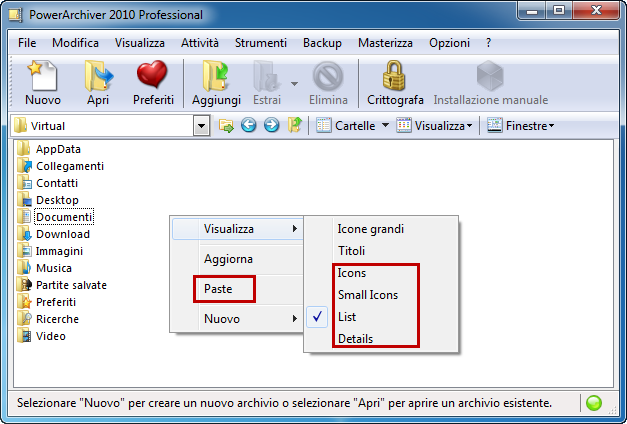Select the Immagini folder icon
Screen dimensions: 627x424
tap(24, 251)
